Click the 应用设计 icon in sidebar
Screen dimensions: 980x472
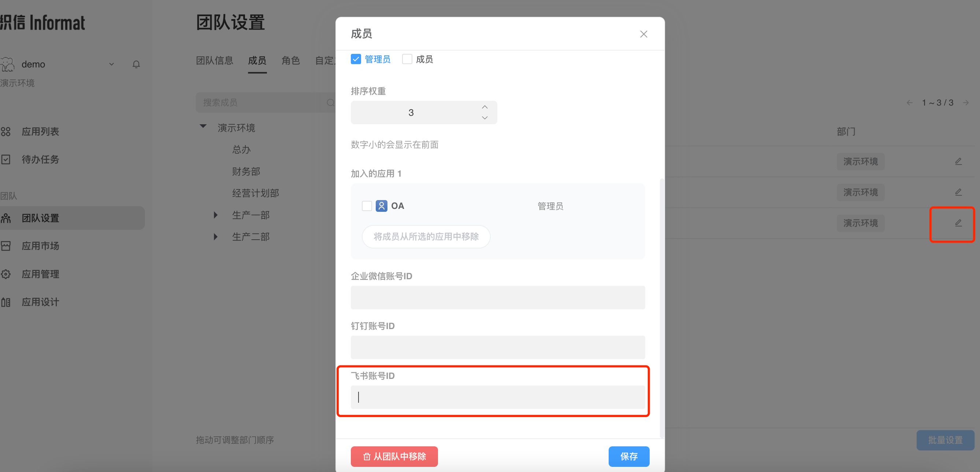(6, 302)
